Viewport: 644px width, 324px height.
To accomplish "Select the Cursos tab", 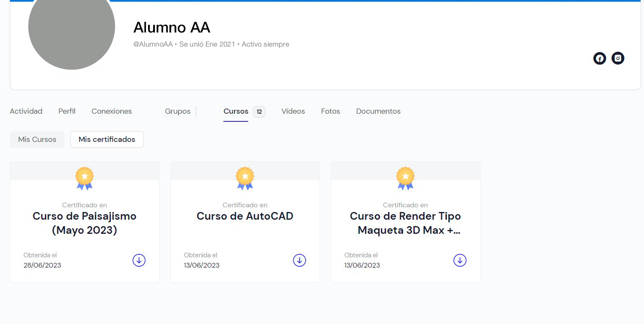I will [x=236, y=111].
